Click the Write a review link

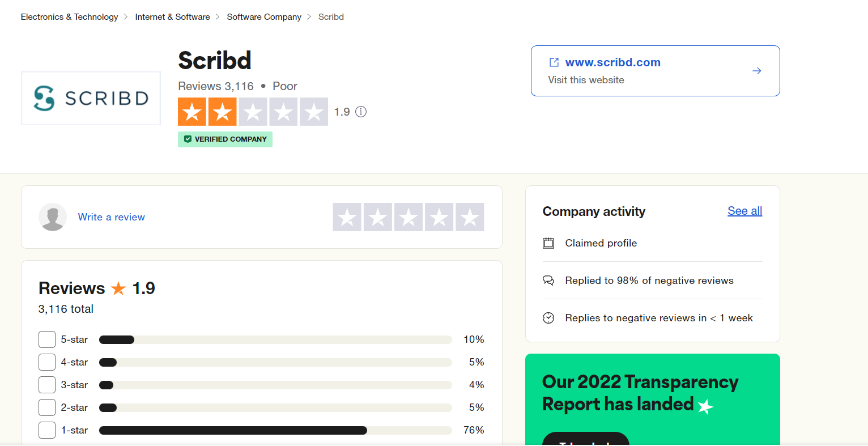pos(111,217)
